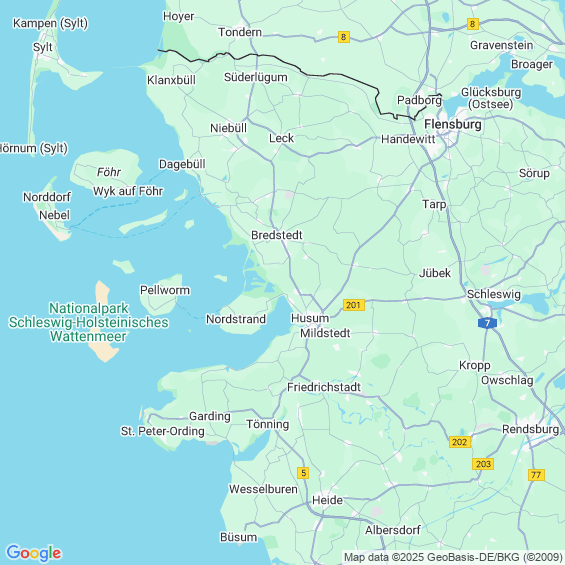565x565 pixels.
Task: Select the Flensburg city label
Action: (453, 125)
